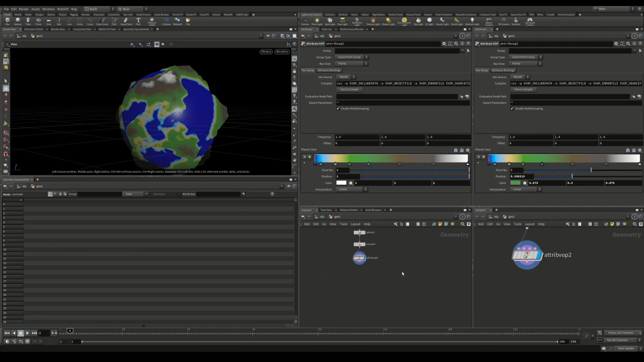
Task: Select the Metaball shelf tool
Action: [177, 21]
